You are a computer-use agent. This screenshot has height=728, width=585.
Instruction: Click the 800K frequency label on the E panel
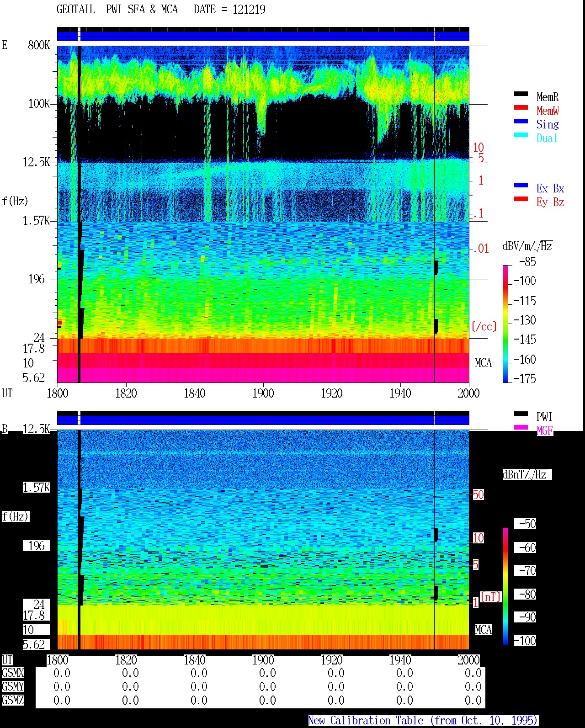pos(39,45)
